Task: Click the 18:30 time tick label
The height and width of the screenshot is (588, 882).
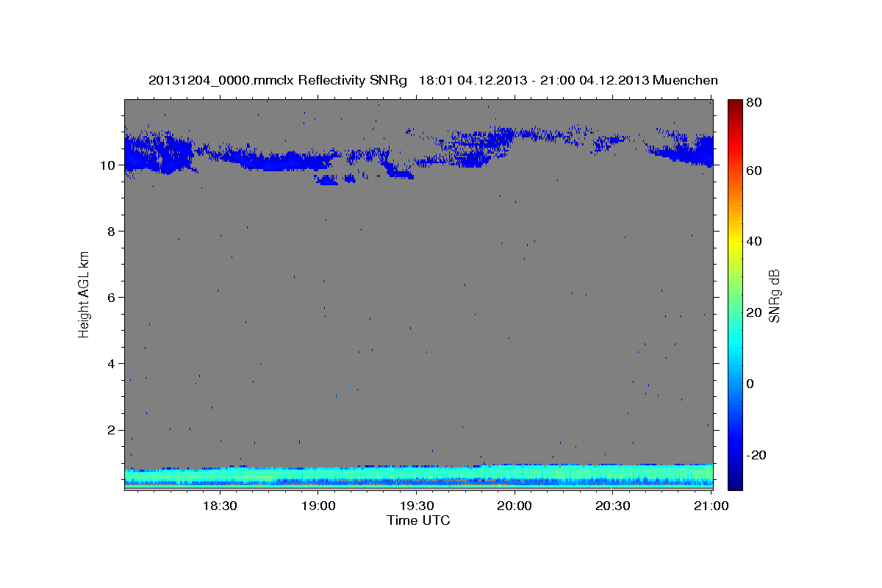Action: pos(219,506)
